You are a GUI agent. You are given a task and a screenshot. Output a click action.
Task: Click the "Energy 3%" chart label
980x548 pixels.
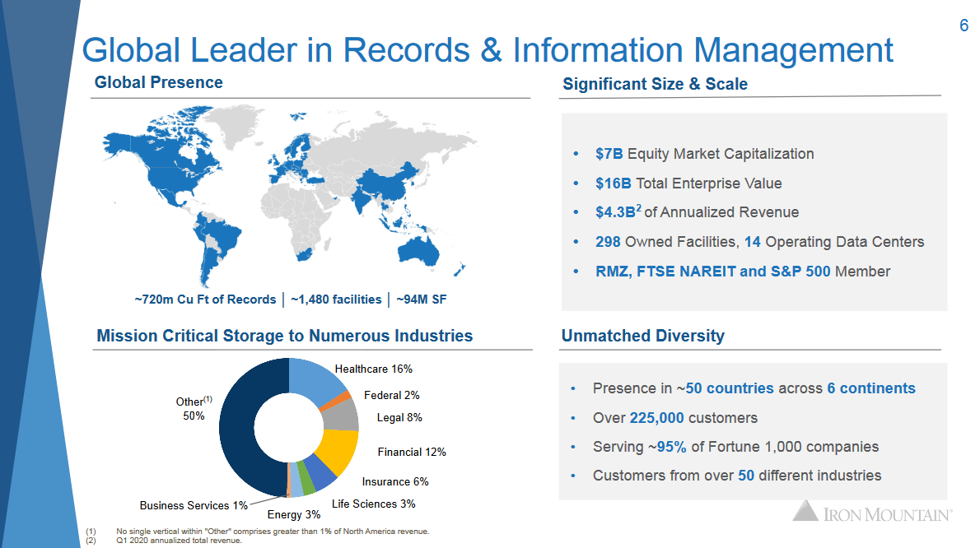click(294, 514)
